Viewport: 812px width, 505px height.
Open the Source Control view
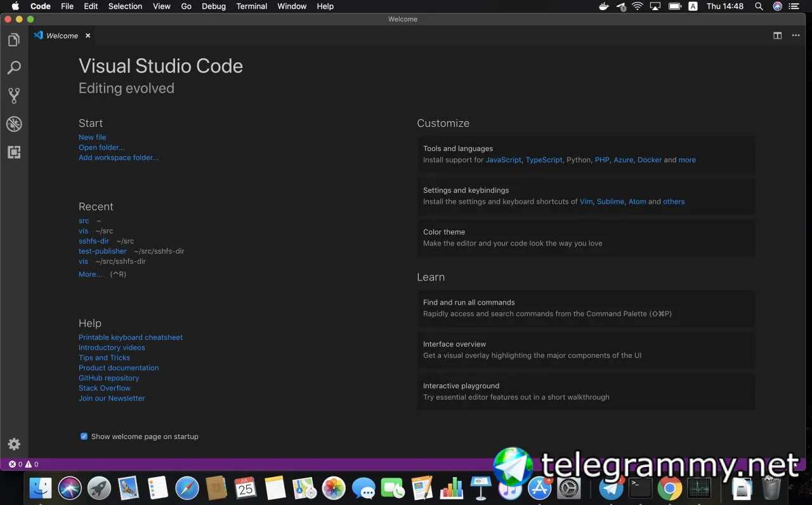tap(14, 96)
